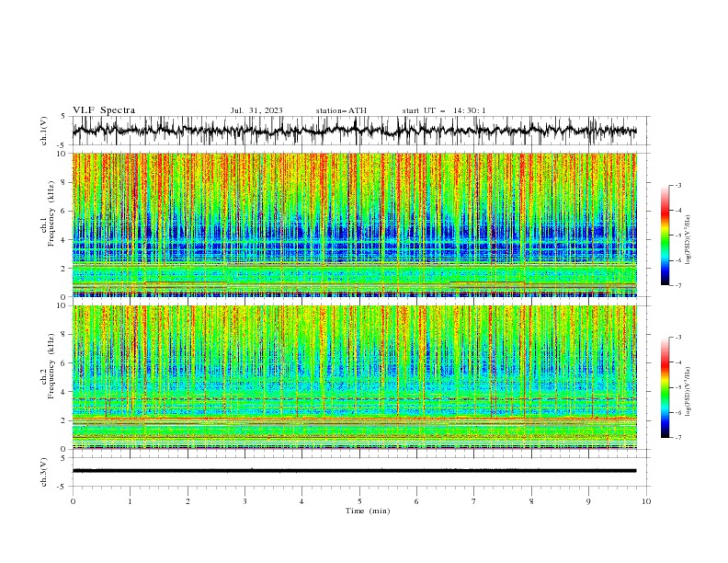Click the time axis tick label "3"
This screenshot has height=563, width=728.
pos(245,501)
